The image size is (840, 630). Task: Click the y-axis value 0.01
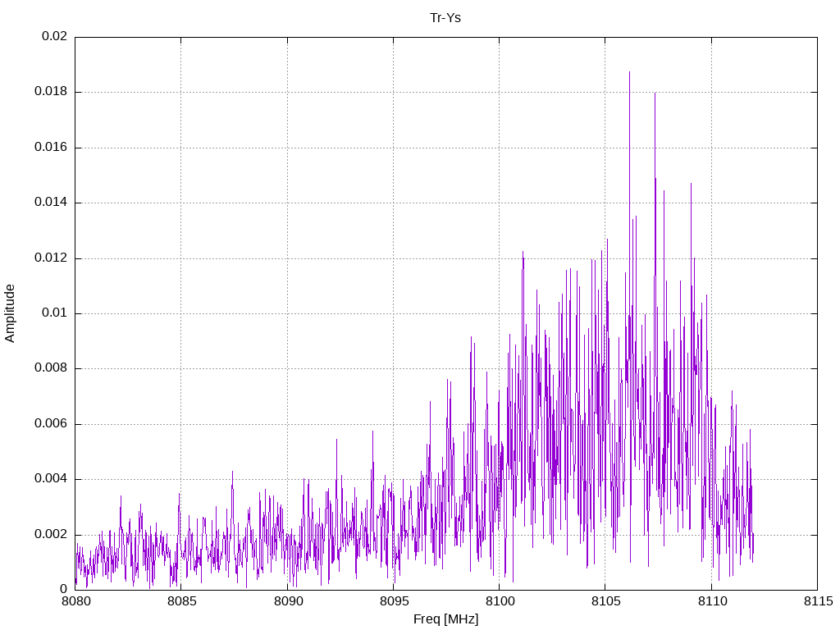[55, 313]
